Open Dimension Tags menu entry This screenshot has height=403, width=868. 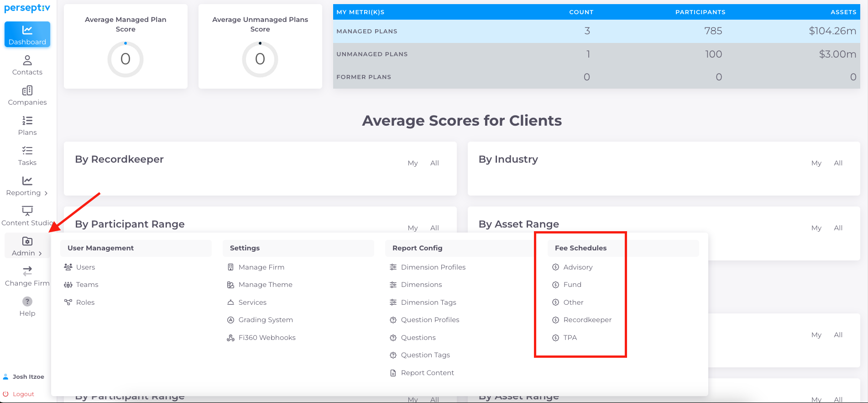[x=429, y=302]
